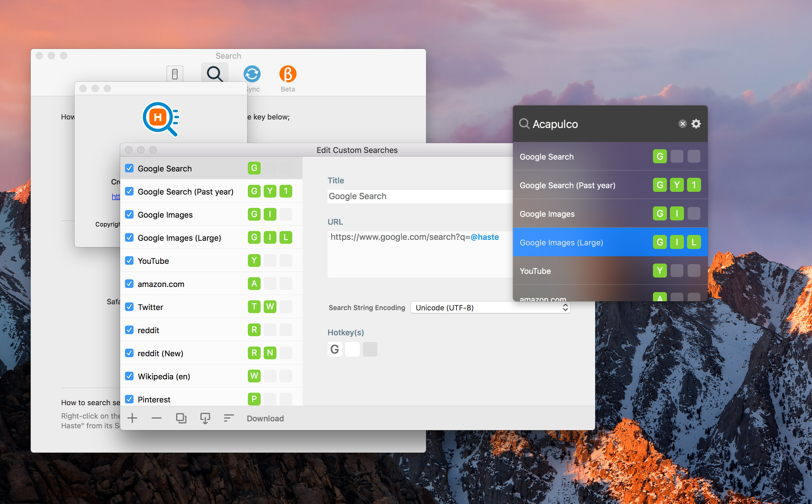812x504 pixels.
Task: Open the Search String Encoding dropdown
Action: (x=490, y=307)
